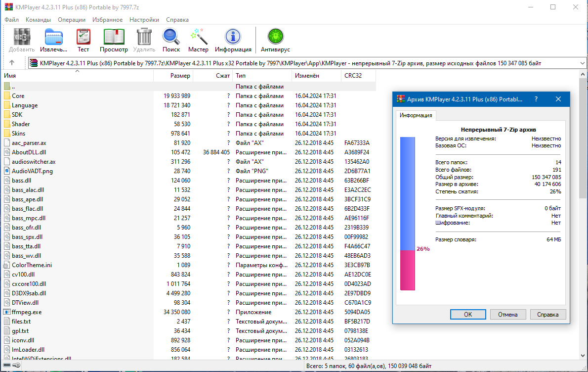Sort by the CRC32 column header

(x=359, y=76)
